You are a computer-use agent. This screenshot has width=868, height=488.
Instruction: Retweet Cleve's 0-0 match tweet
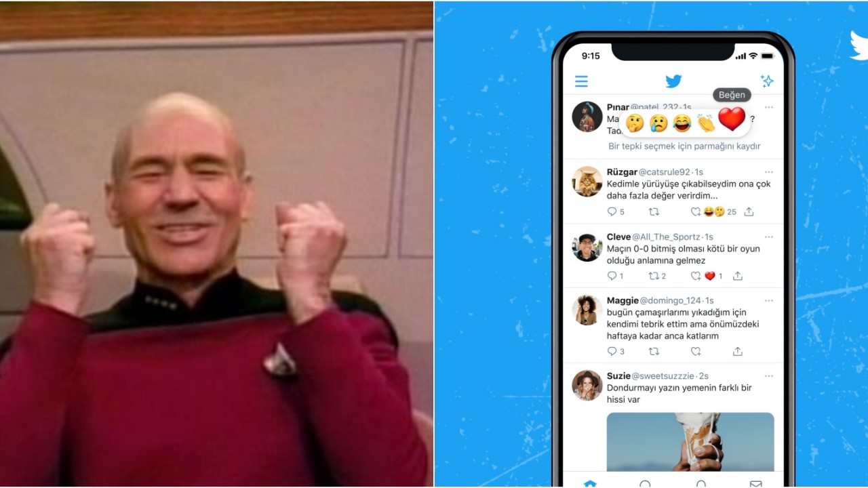tap(654, 276)
